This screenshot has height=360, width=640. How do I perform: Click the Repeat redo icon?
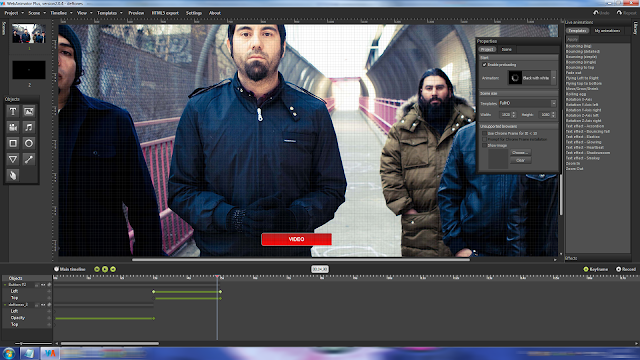tap(620, 13)
